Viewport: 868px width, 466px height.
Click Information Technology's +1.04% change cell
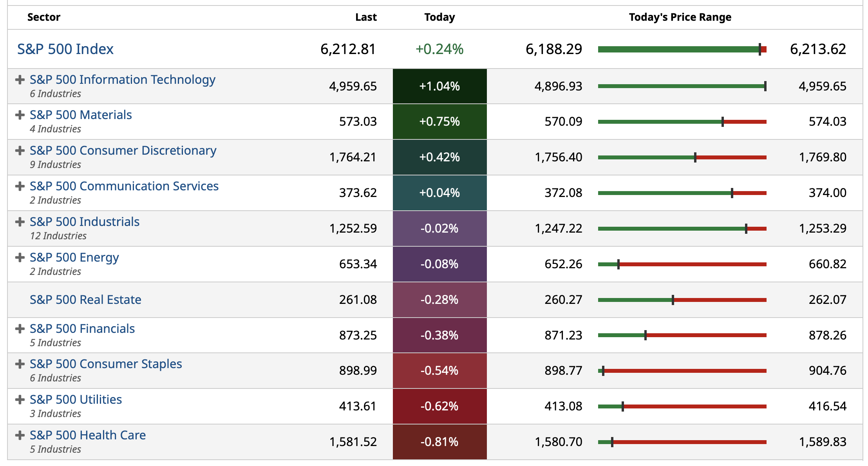pyautogui.click(x=439, y=86)
